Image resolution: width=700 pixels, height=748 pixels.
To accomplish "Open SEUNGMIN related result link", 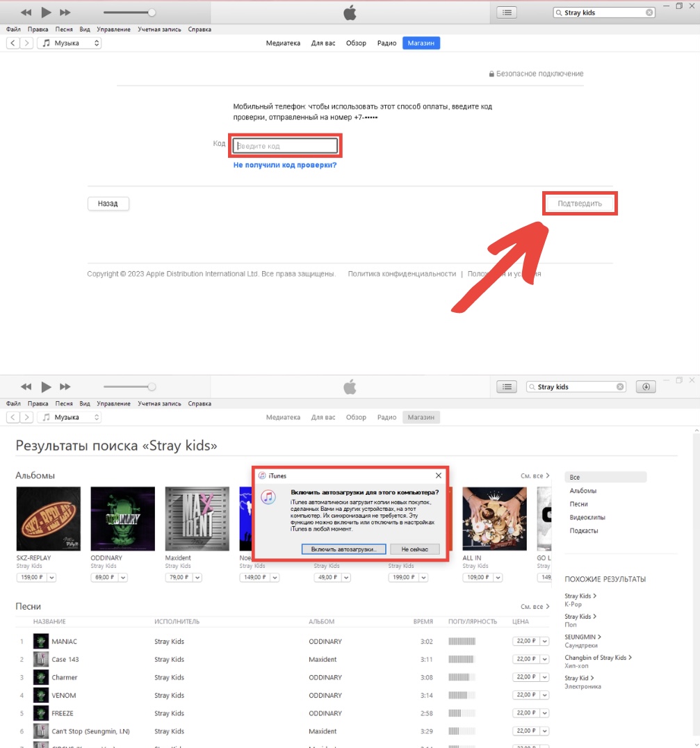I will [x=583, y=637].
